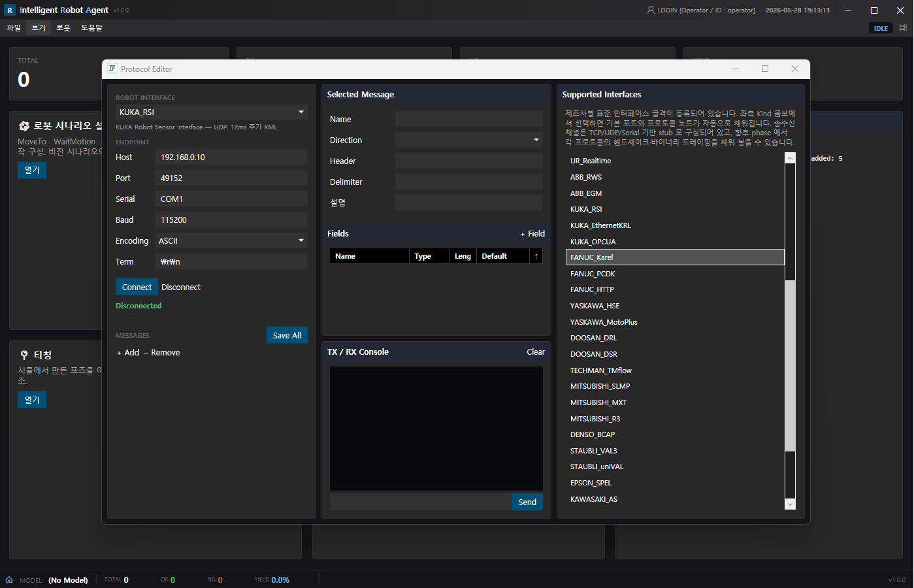Click the Header field
914x588 pixels.
469,161
